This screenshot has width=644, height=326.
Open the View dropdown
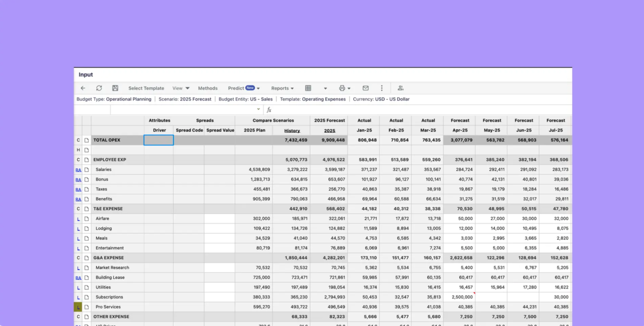click(x=181, y=88)
